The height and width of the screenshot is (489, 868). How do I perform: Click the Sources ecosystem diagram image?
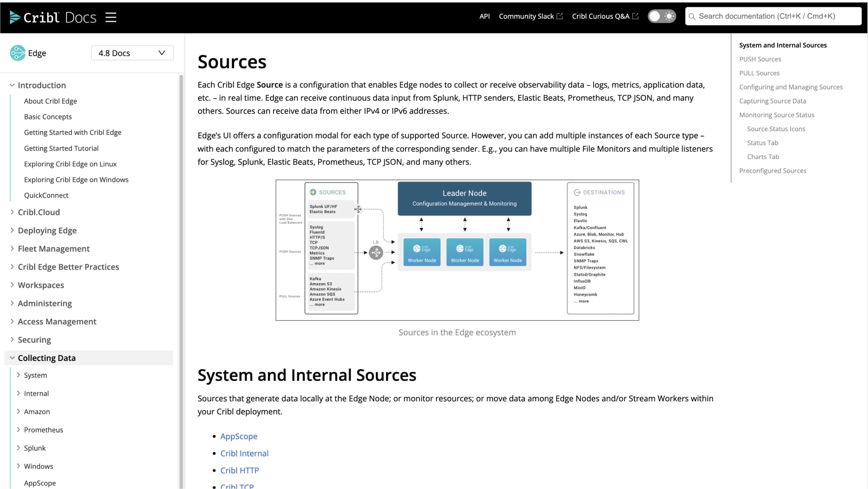click(x=457, y=250)
